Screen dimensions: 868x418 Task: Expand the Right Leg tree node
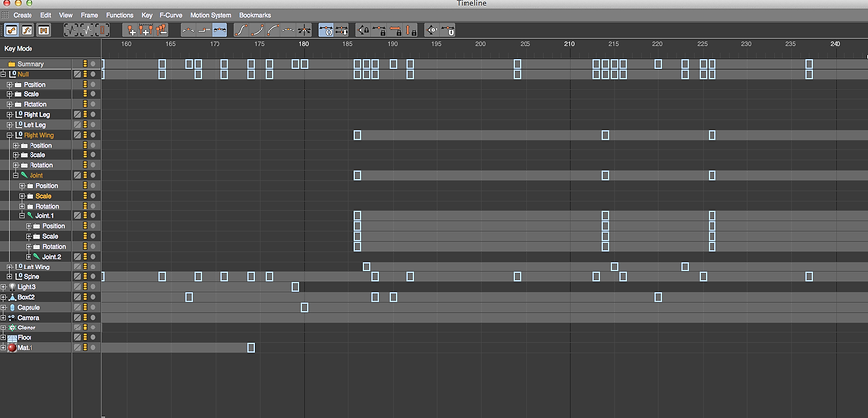tap(9, 114)
